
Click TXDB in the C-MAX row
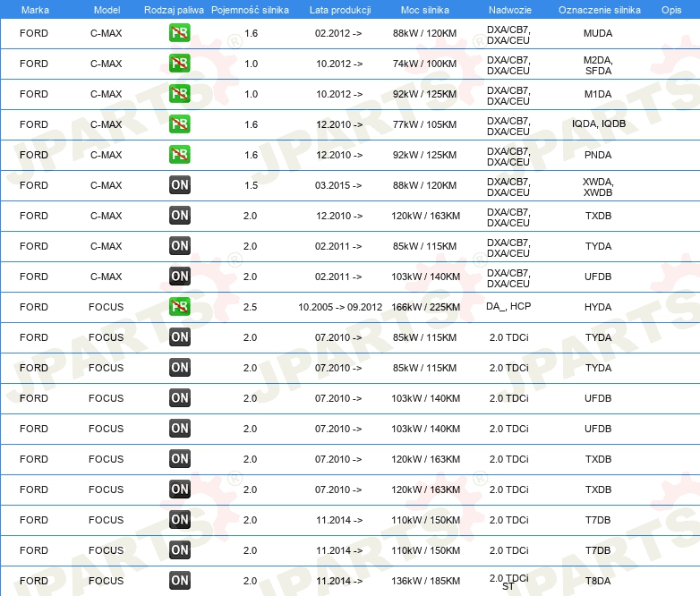tap(598, 216)
